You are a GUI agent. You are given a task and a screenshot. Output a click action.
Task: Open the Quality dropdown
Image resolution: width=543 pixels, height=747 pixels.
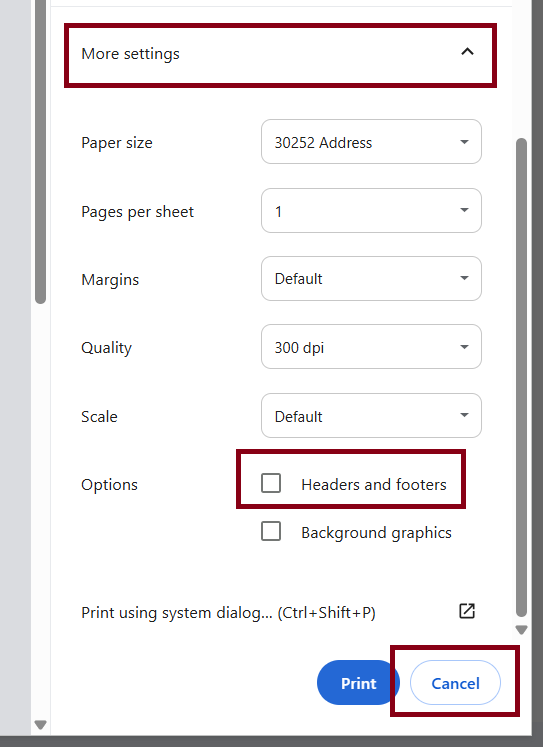[371, 347]
